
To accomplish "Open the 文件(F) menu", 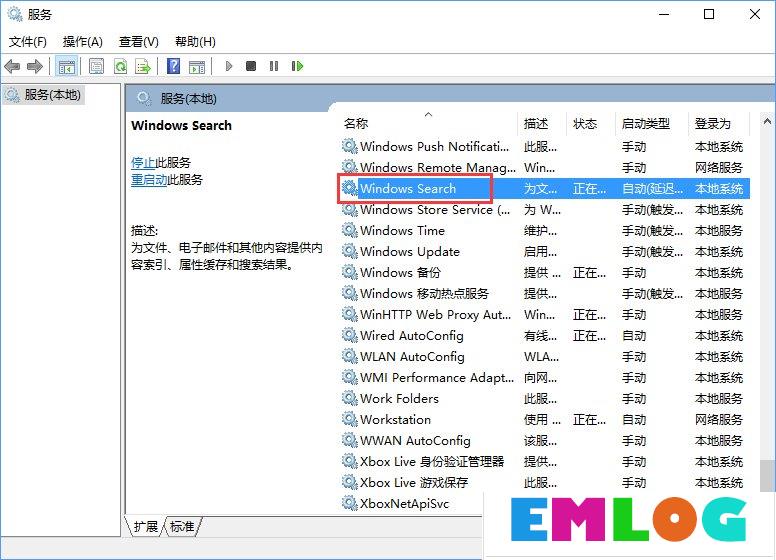I will click(x=28, y=42).
